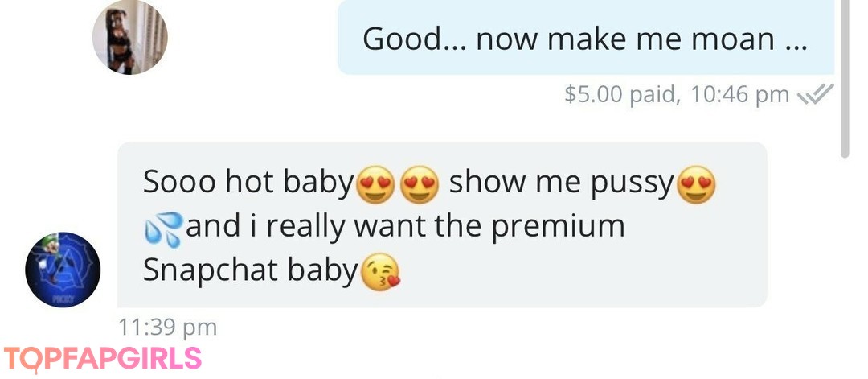
Task: Click the heart-eyes emoji ending the first line
Action: coord(696,184)
